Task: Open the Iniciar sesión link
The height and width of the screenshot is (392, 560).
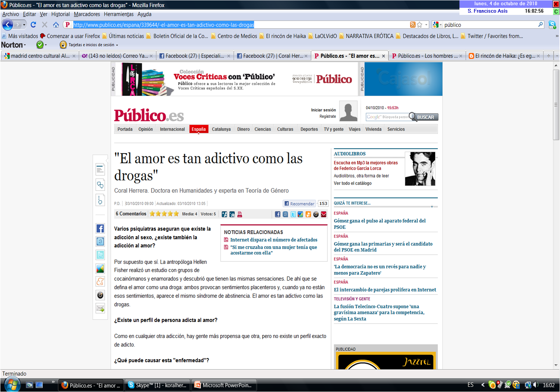Action: [x=324, y=110]
